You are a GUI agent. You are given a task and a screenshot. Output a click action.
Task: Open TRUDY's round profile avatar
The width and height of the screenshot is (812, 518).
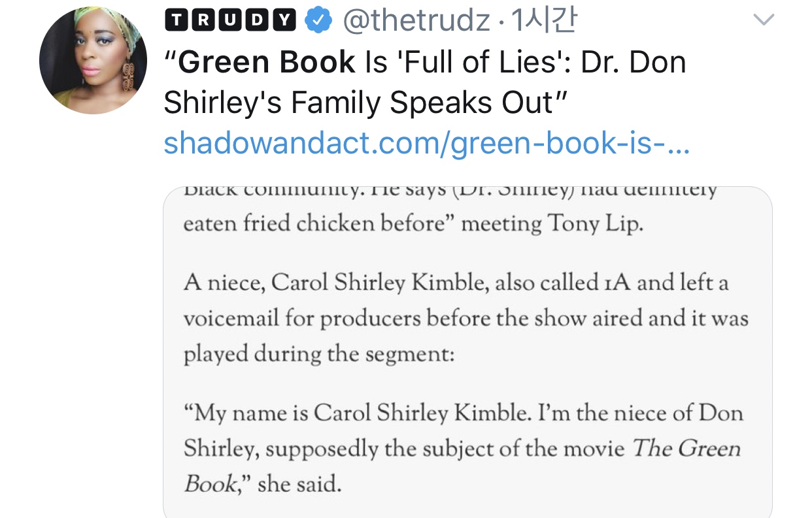93,61
